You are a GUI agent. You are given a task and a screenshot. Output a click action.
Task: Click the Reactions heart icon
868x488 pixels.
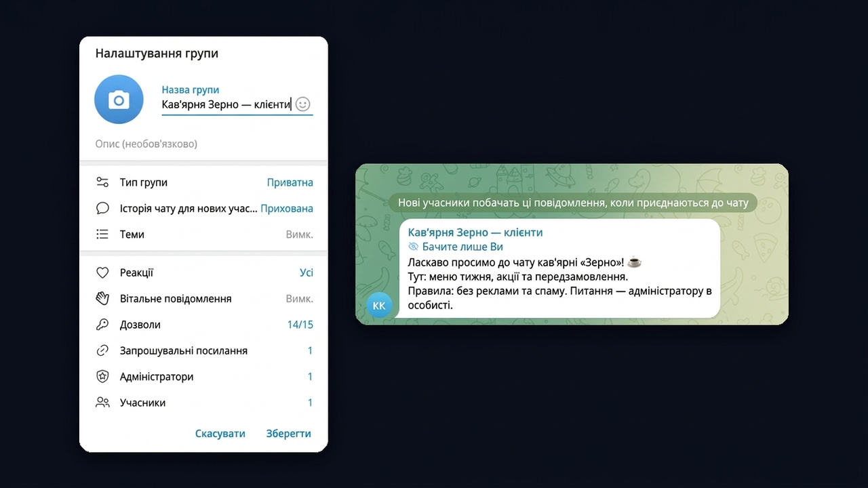102,273
